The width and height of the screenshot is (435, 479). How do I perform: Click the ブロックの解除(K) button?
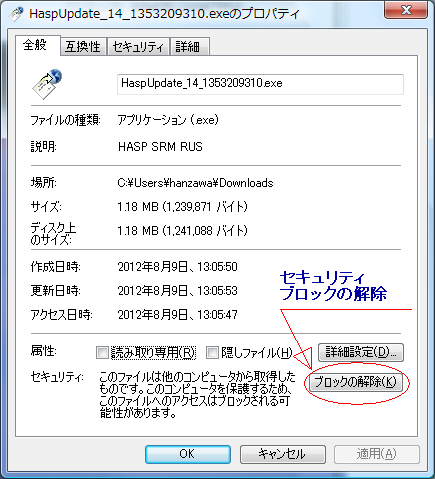[x=355, y=382]
